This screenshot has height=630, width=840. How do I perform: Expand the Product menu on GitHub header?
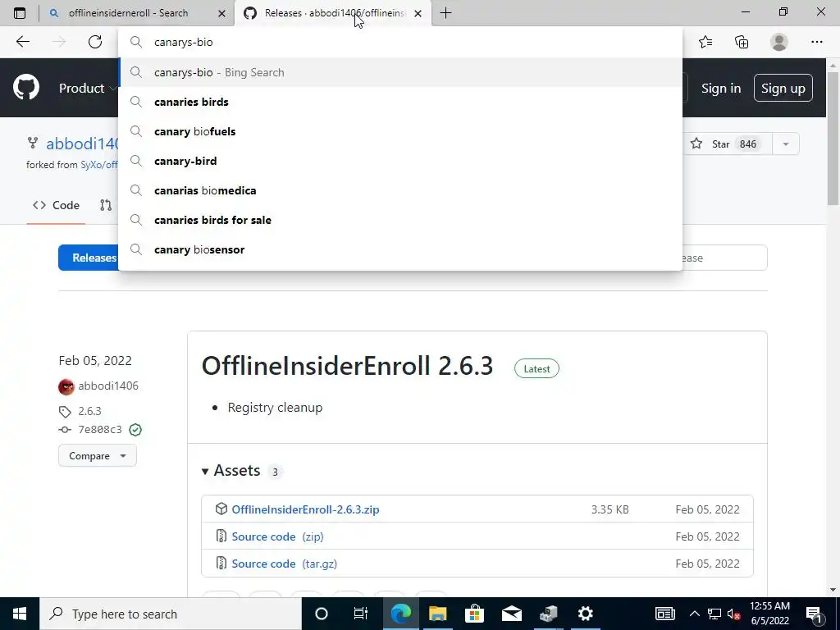(86, 88)
